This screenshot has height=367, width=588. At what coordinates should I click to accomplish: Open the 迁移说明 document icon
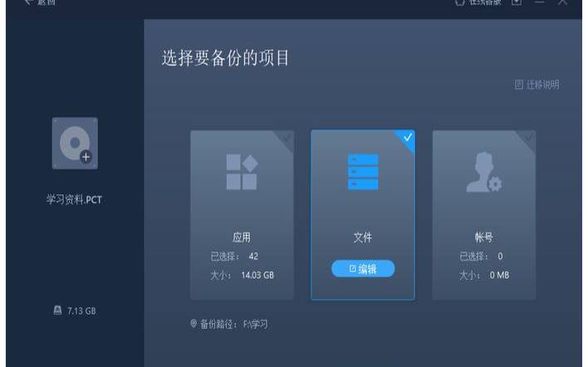tap(518, 85)
